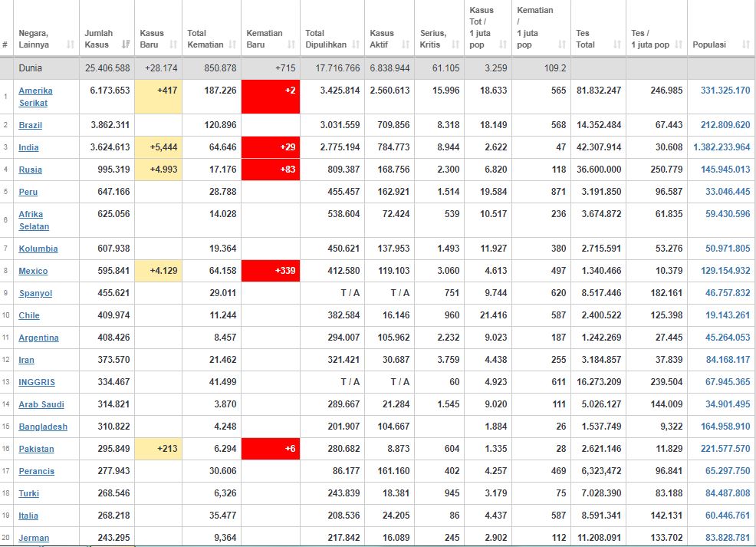This screenshot has width=756, height=547.
Task: Open population link 83.828.781 for Jerman
Action: [728, 537]
